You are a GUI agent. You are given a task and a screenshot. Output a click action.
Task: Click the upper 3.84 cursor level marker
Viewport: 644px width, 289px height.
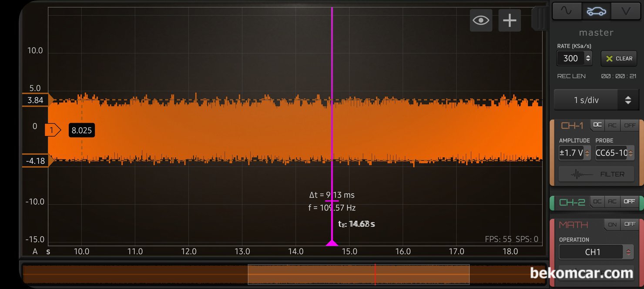click(x=37, y=100)
